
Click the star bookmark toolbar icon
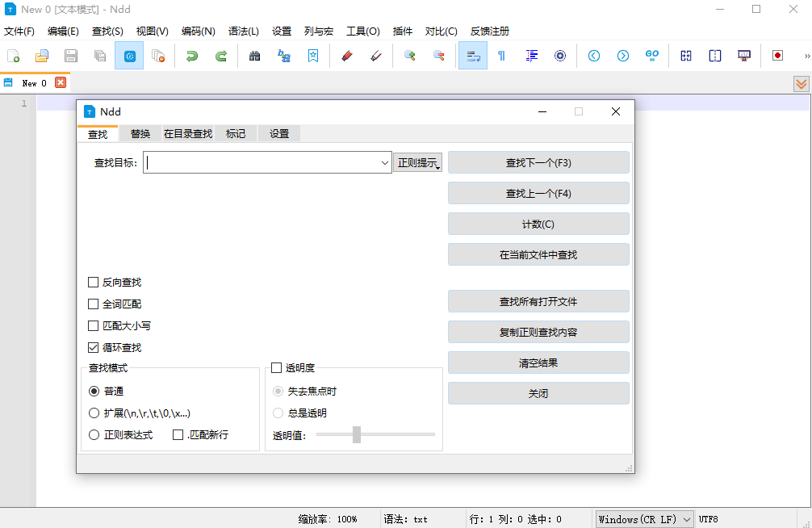[313, 56]
